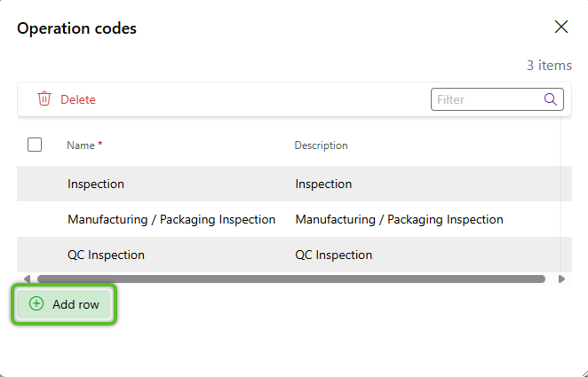Click the trash can Delete icon
The image size is (588, 377).
(x=44, y=98)
